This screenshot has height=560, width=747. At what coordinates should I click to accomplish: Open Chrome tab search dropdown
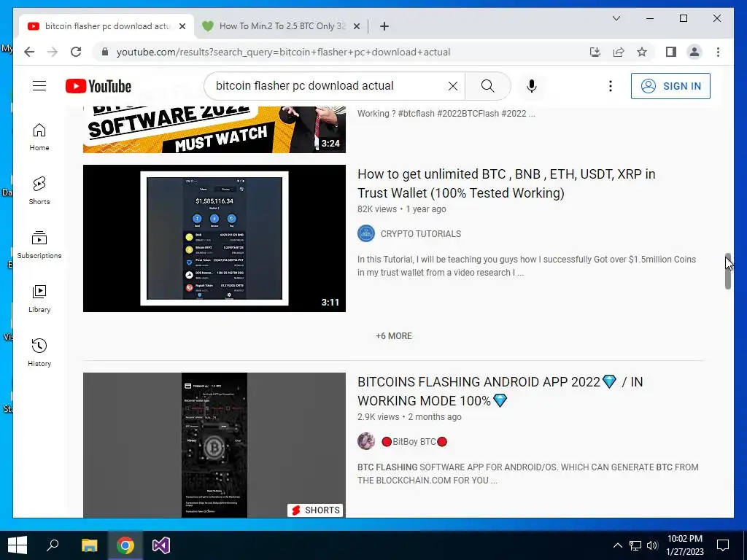[x=616, y=18]
